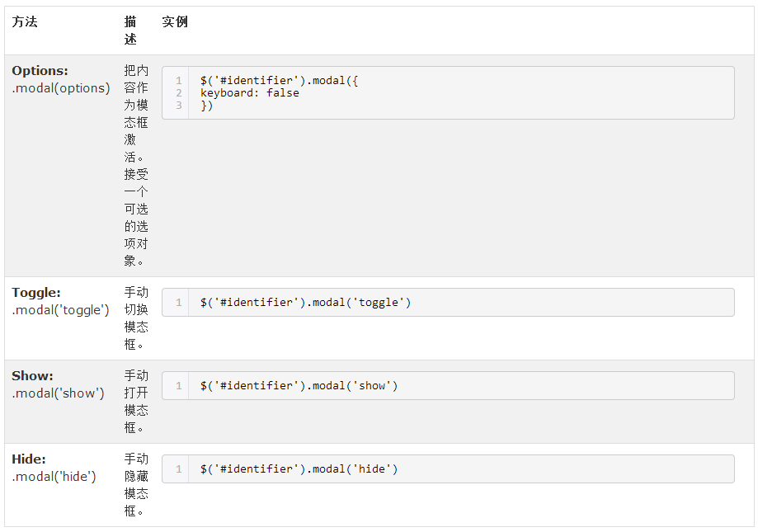Click the .modal('toggle') method text
Viewport: 758px width, 532px height.
60,310
